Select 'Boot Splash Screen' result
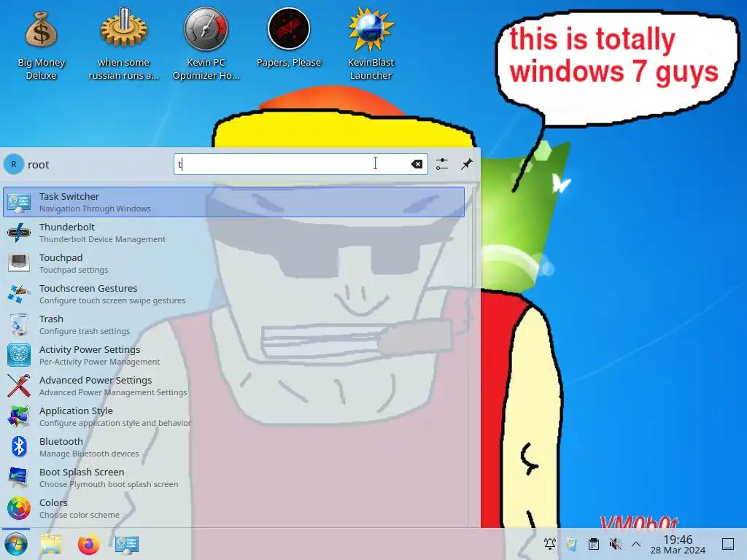This screenshot has height=560, width=747. click(x=234, y=478)
